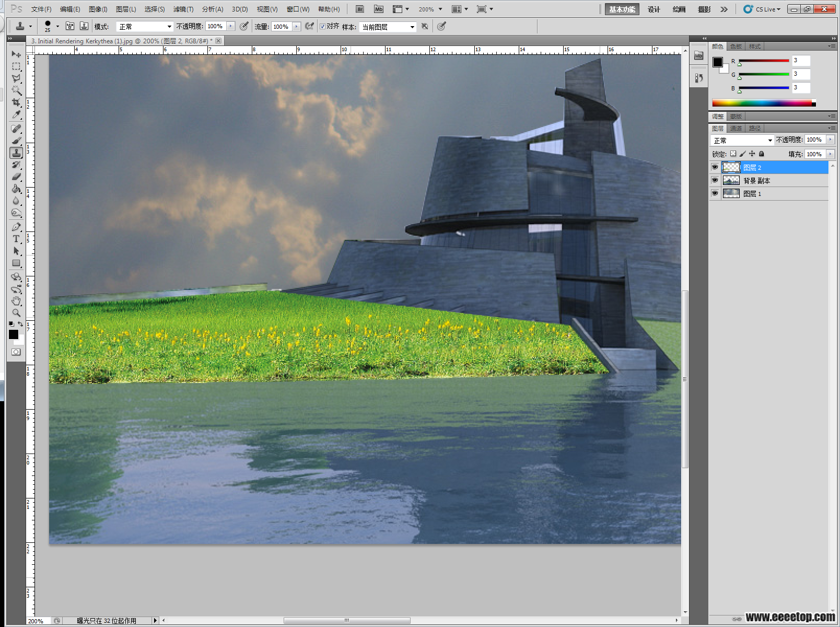
Task: Select the 3D Object Rotate tool
Action: 16,277
